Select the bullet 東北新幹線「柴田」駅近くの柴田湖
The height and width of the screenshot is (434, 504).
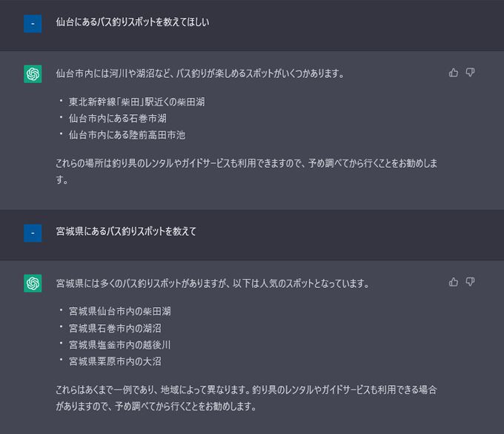[136, 102]
